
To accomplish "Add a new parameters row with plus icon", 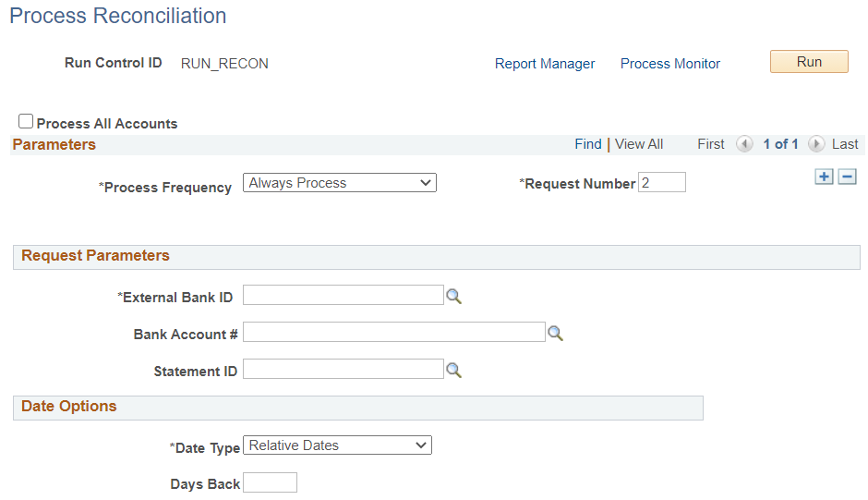I will pyautogui.click(x=824, y=177).
